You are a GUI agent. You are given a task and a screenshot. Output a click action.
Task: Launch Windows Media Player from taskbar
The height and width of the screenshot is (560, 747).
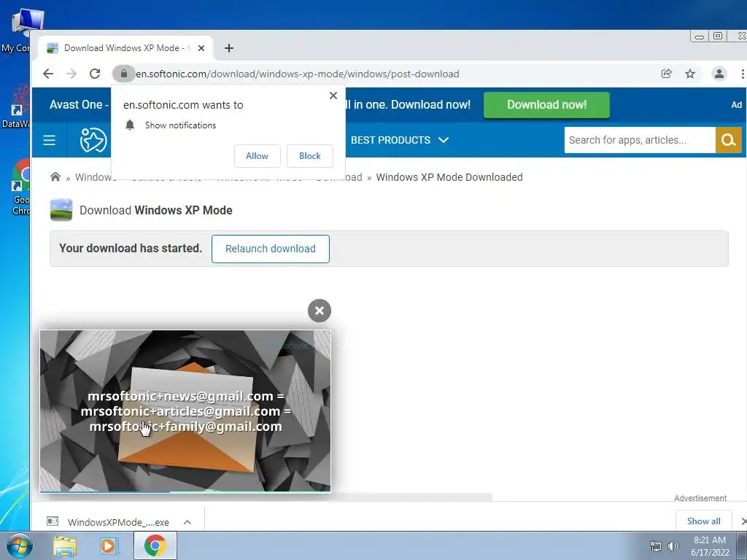click(x=109, y=545)
